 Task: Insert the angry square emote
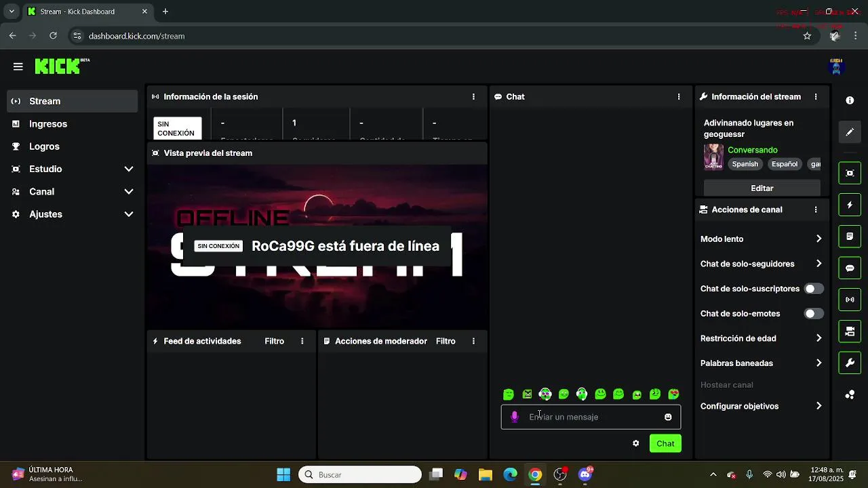[x=527, y=394]
